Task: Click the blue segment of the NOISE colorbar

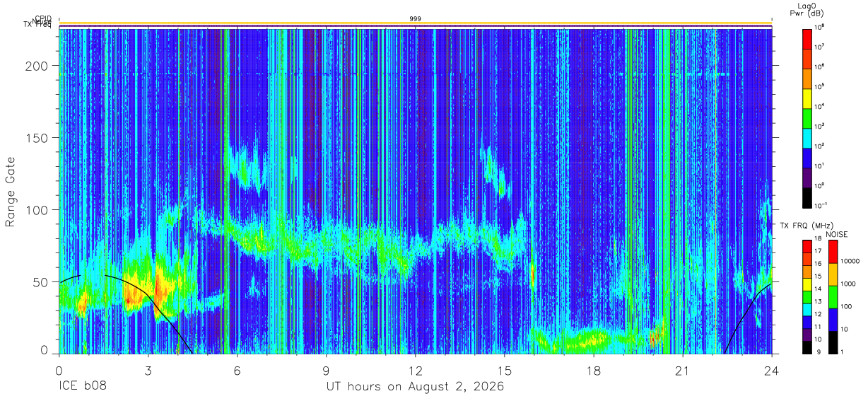Action: click(833, 319)
